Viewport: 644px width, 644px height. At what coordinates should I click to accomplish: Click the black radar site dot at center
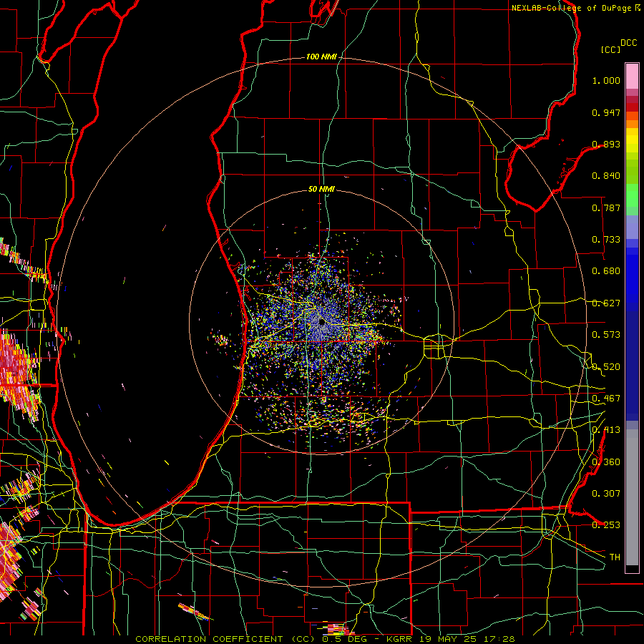click(x=321, y=322)
